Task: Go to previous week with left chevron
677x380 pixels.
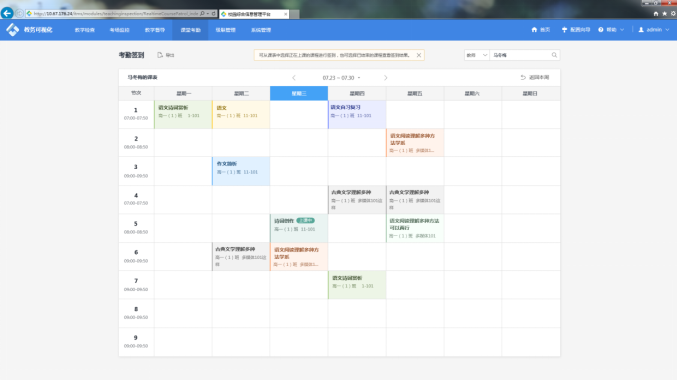Action: click(x=294, y=78)
